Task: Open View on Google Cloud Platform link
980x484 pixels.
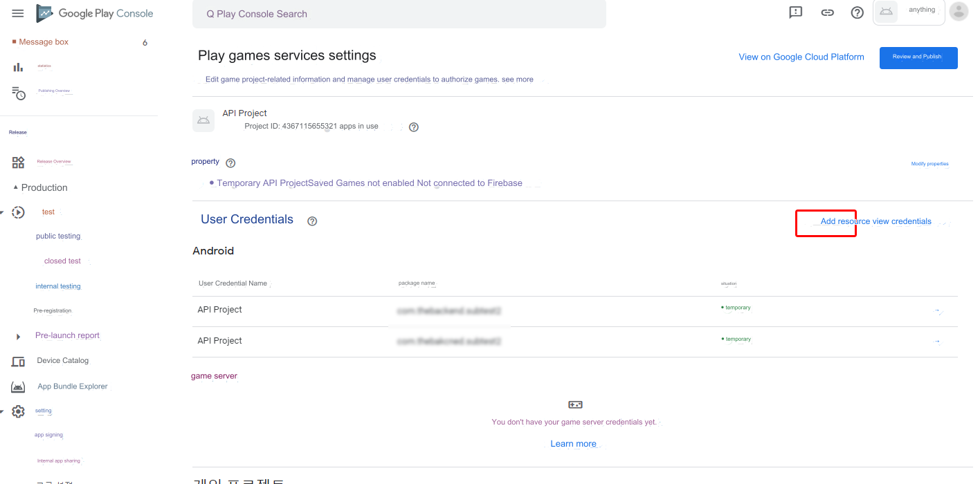Action: pos(801,57)
